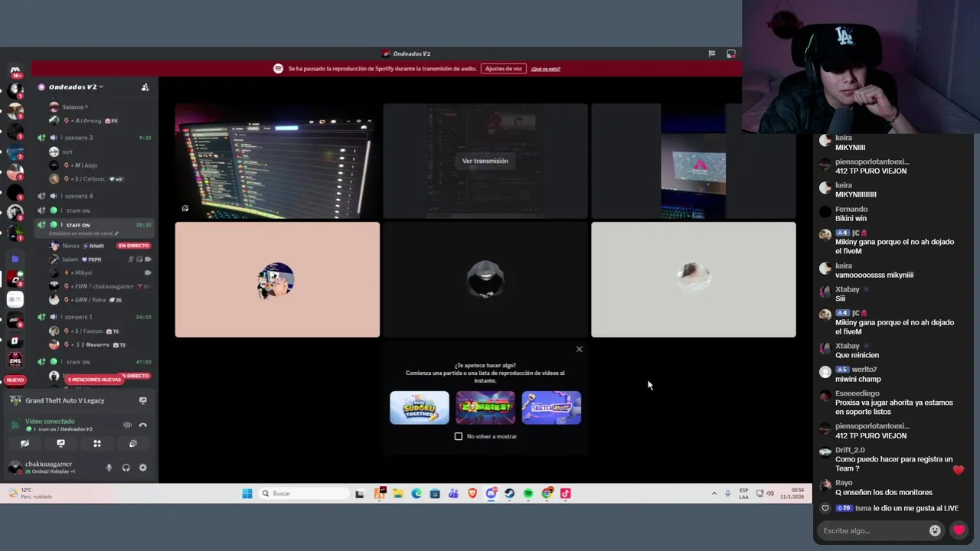This screenshot has height=551, width=980.
Task: Click the 3 MENCIONES NUEVAS pill
Action: coord(94,380)
